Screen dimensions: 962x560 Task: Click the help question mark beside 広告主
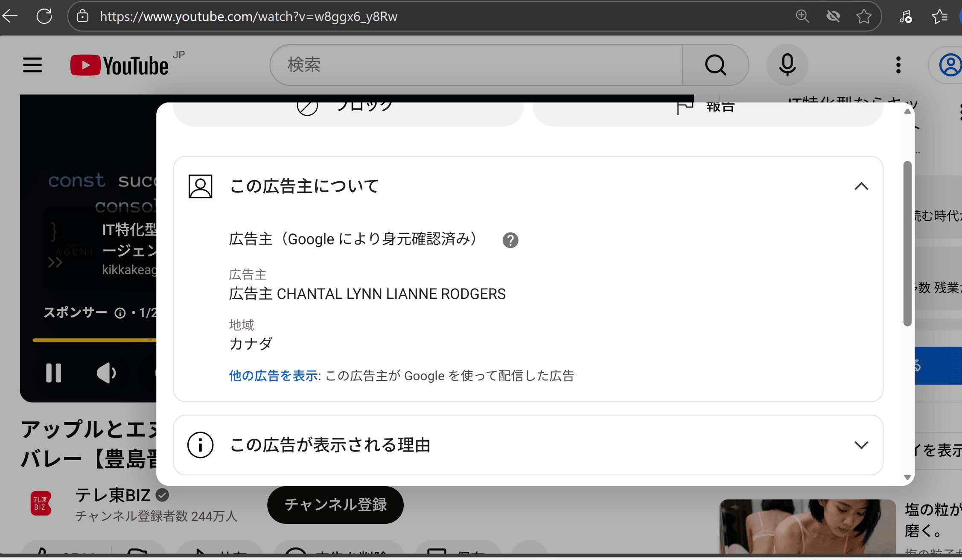coord(510,240)
